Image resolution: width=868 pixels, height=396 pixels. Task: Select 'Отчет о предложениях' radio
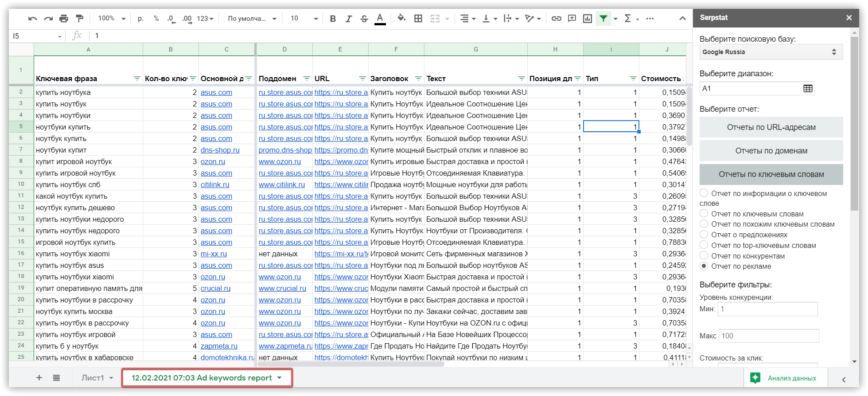[x=704, y=234]
